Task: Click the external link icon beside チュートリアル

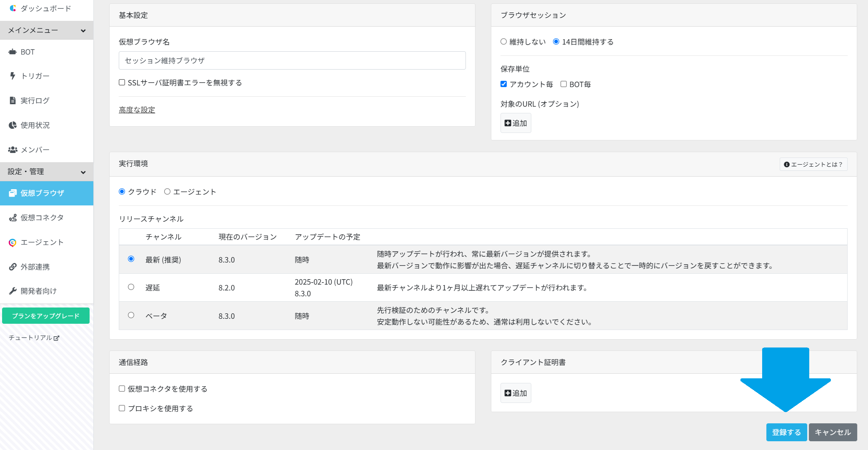Action: click(57, 338)
